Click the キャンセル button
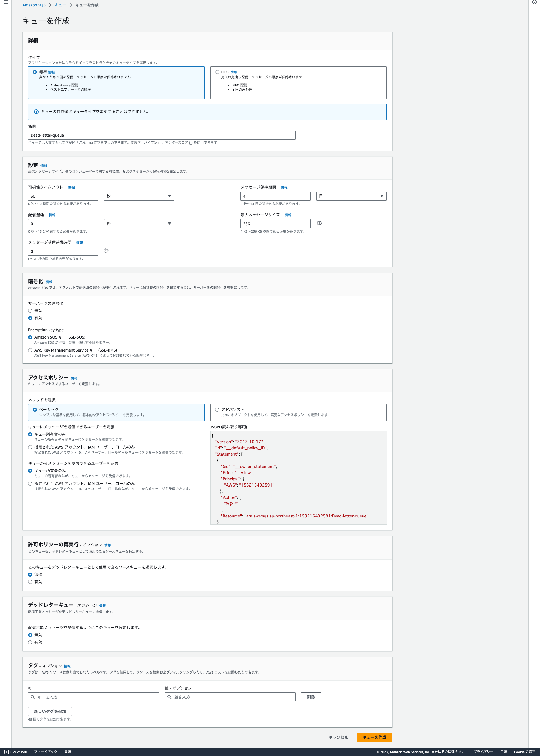 click(338, 737)
